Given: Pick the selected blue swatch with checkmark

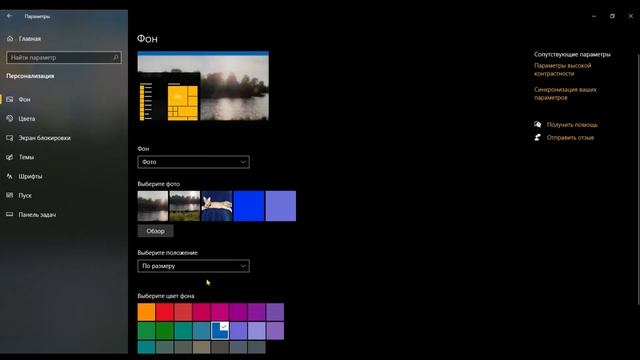Looking at the screenshot, I should (x=220, y=331).
